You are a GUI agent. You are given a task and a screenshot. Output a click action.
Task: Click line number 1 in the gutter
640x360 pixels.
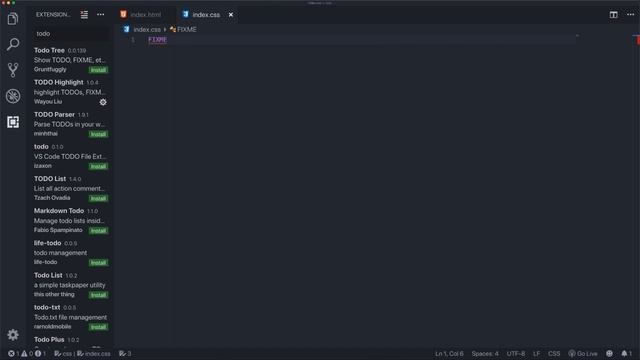(x=133, y=40)
